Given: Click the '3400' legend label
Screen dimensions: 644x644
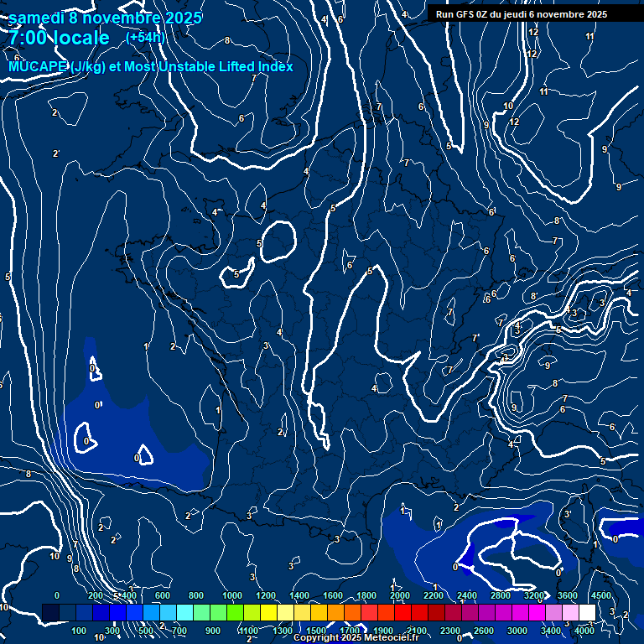Looking at the screenshot, I should [551, 631].
